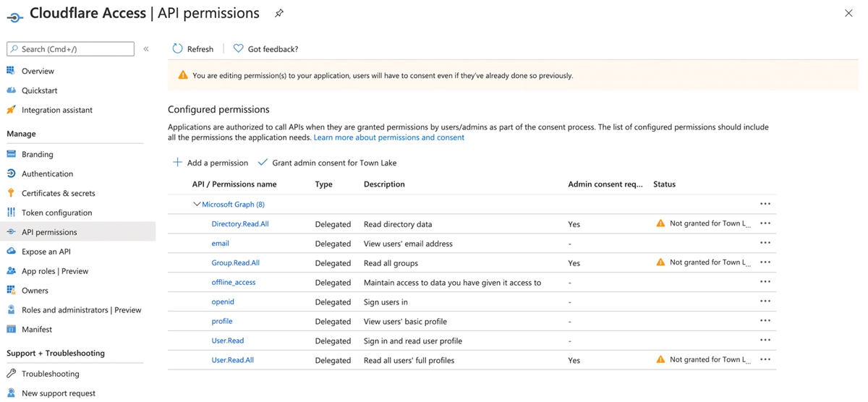Click the Refresh icon in toolbar
Image resolution: width=868 pixels, height=402 pixels.
pos(178,48)
